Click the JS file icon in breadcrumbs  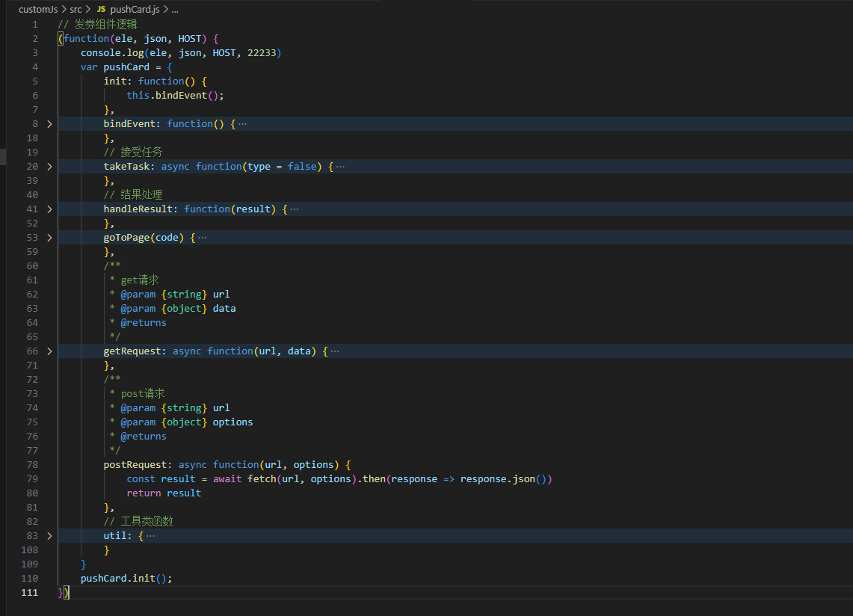101,10
